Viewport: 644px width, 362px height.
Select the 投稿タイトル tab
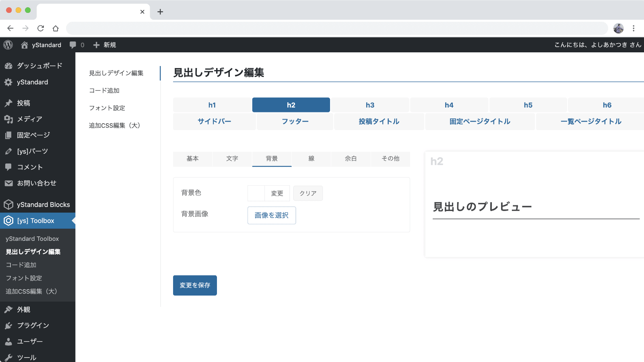coord(379,122)
